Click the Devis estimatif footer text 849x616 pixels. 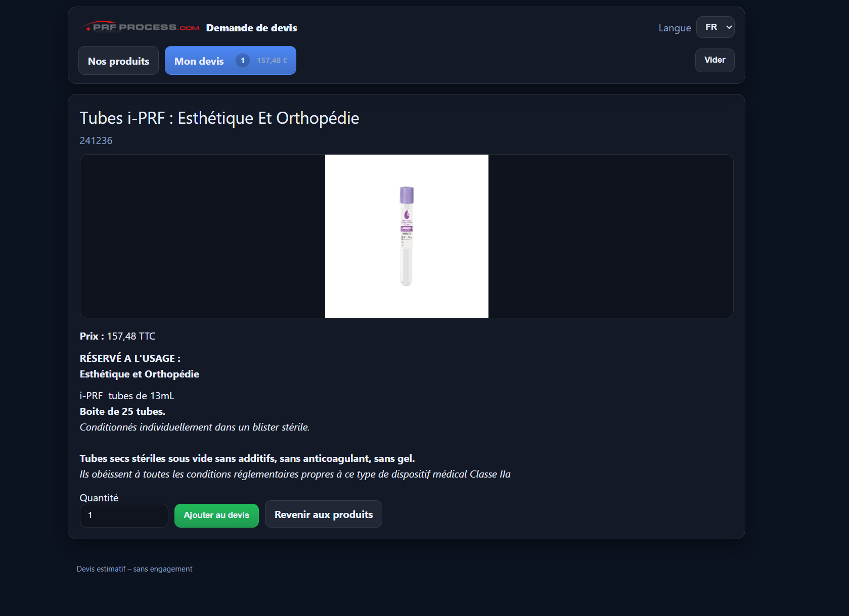(x=135, y=569)
